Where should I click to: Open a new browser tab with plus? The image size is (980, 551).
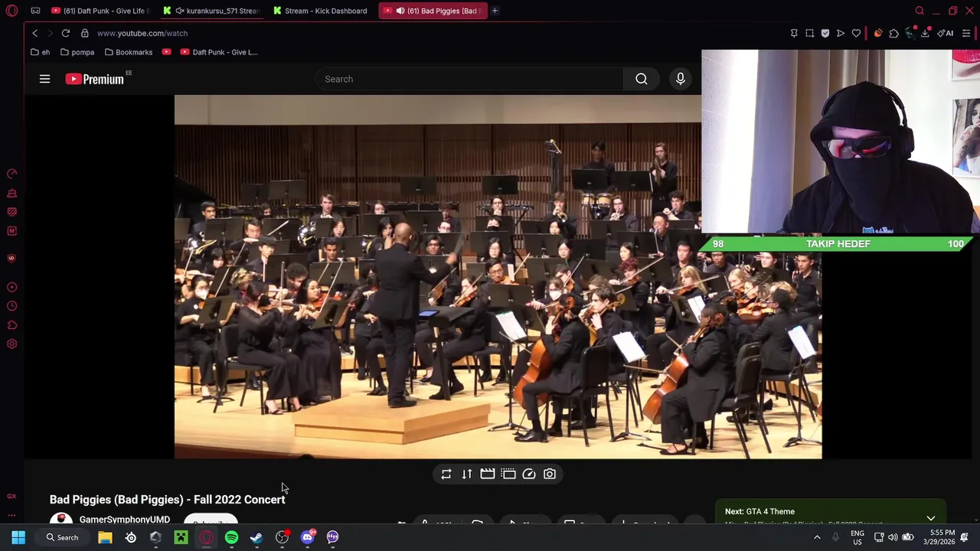click(x=495, y=11)
